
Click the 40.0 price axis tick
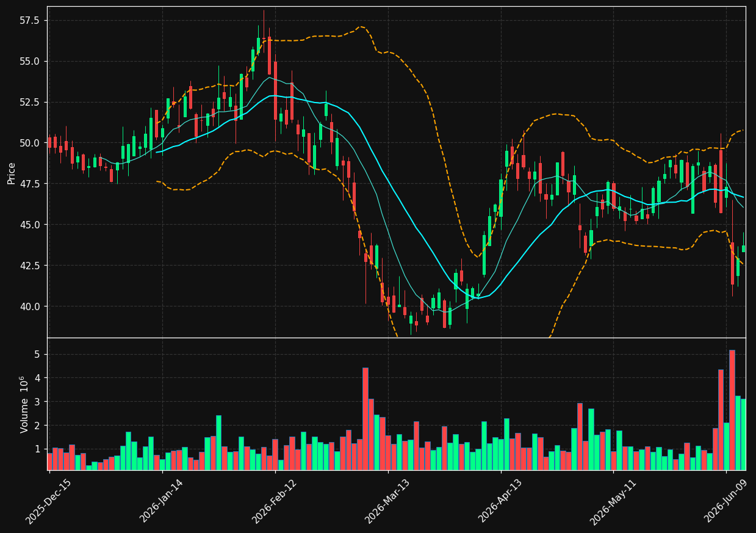[30, 306]
